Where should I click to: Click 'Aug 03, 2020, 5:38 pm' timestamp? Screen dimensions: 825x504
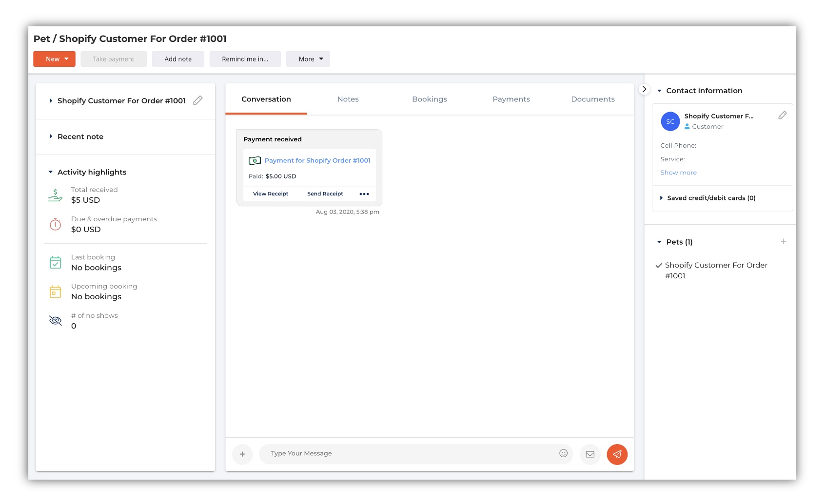tap(348, 212)
